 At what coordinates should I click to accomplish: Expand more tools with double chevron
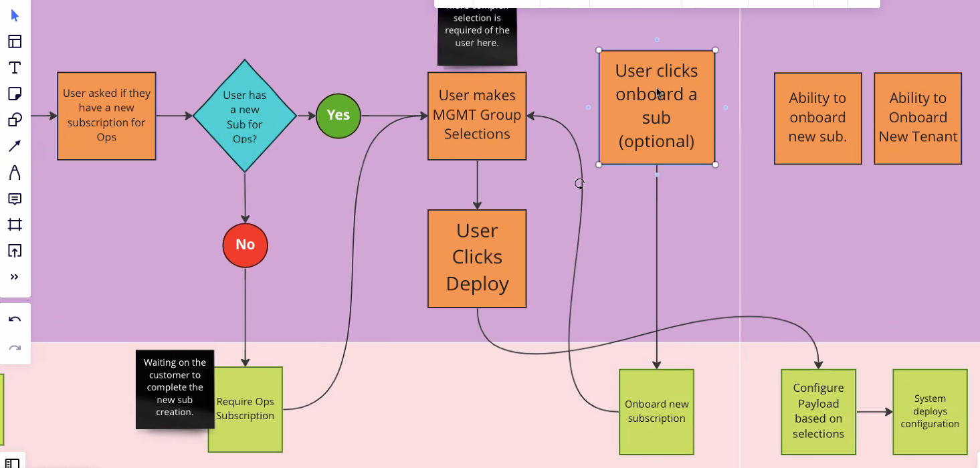15,277
